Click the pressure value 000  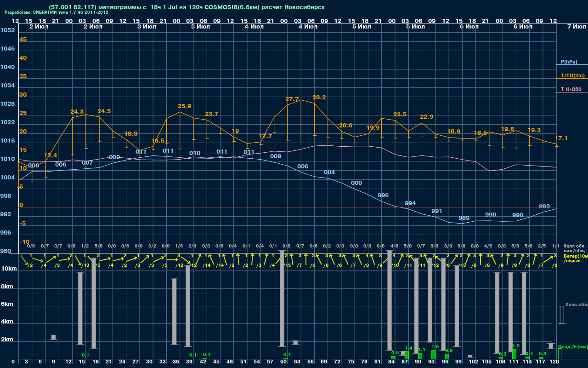point(356,183)
